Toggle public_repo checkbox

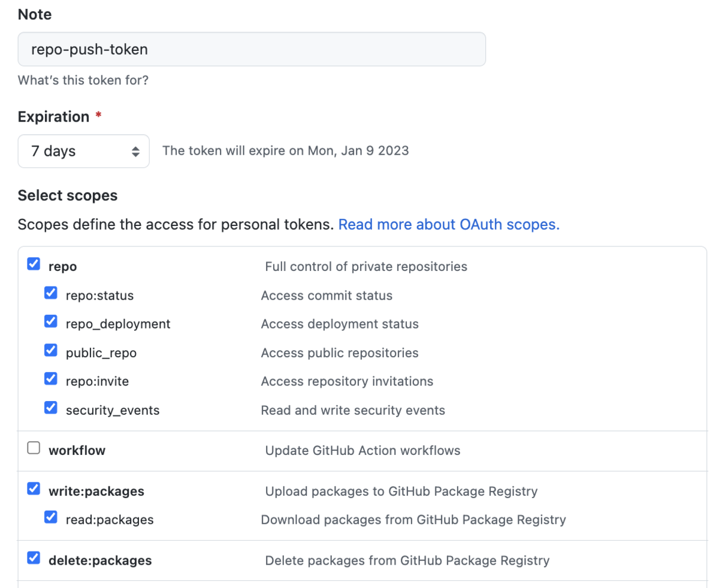pos(51,350)
